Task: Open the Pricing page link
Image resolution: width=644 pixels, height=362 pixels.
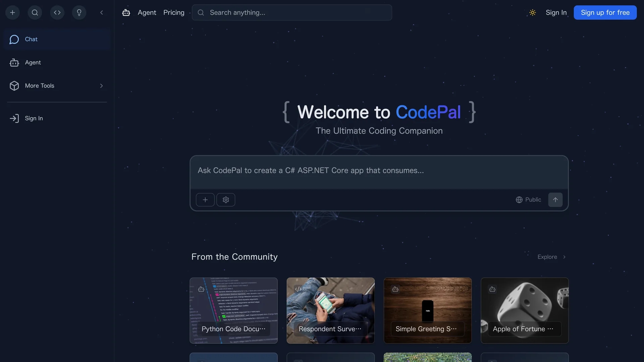Action: pos(174,13)
